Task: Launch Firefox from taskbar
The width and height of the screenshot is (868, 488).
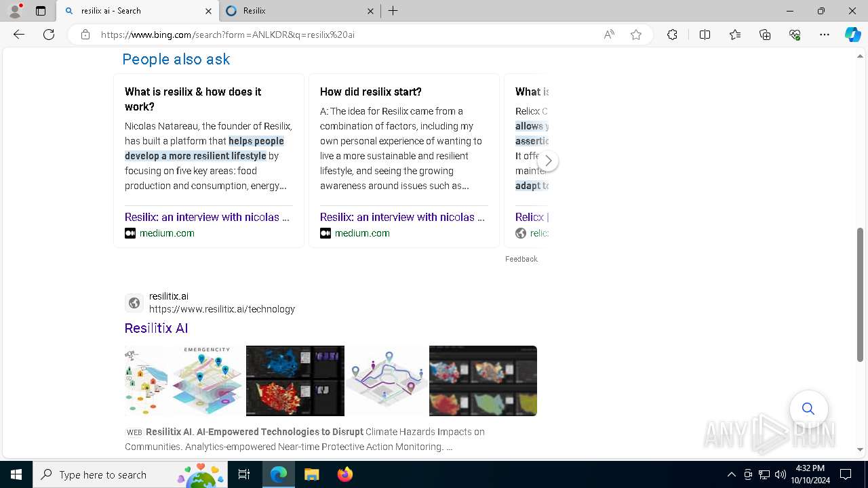Action: click(x=345, y=474)
